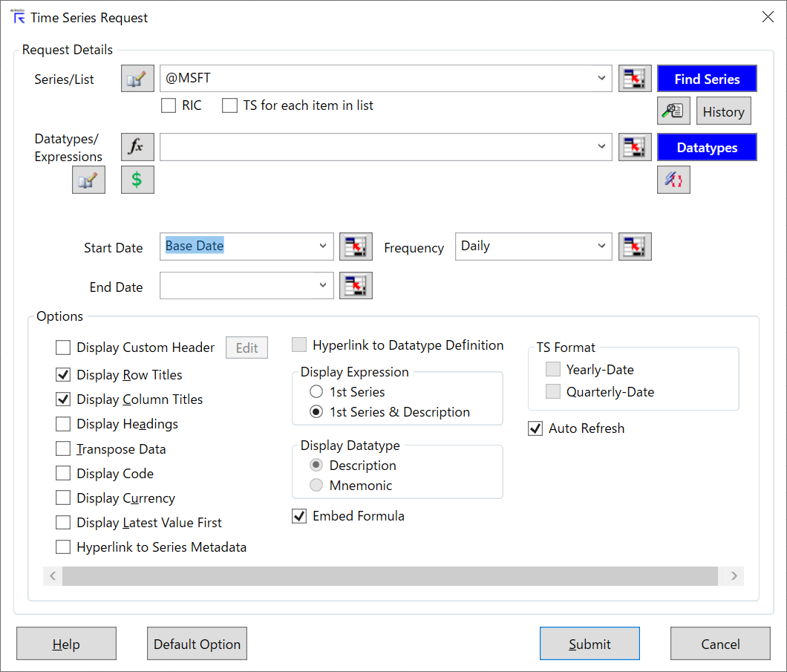Image resolution: width=787 pixels, height=672 pixels.
Task: Enable the RIC checkbox
Action: 168,105
